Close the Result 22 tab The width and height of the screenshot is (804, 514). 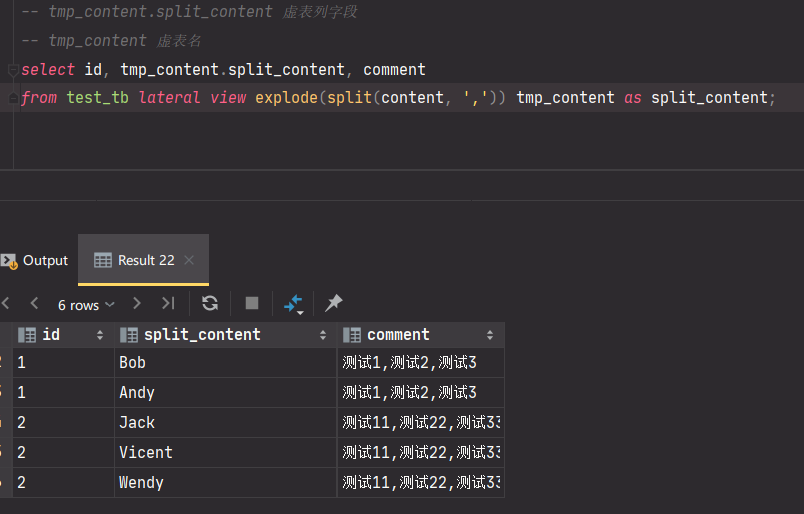point(189,260)
